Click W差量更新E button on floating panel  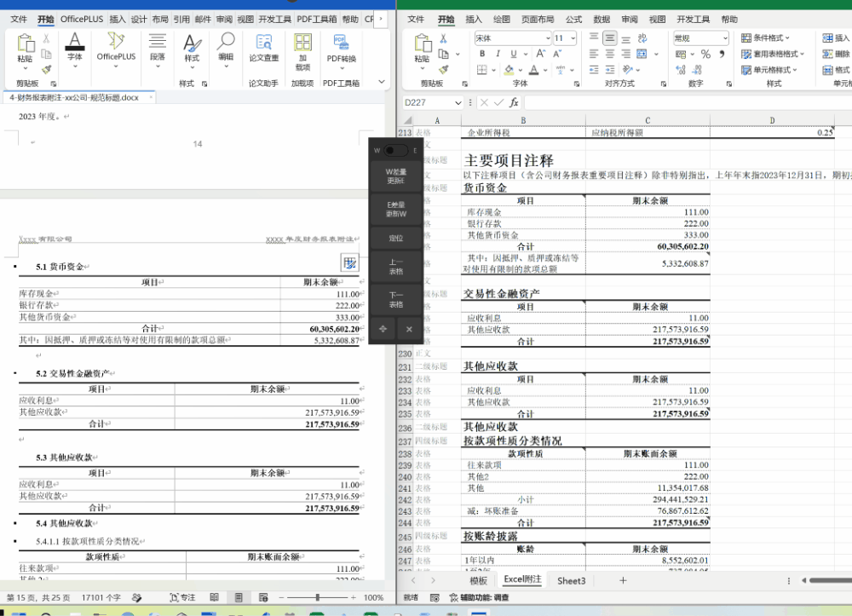(395, 176)
